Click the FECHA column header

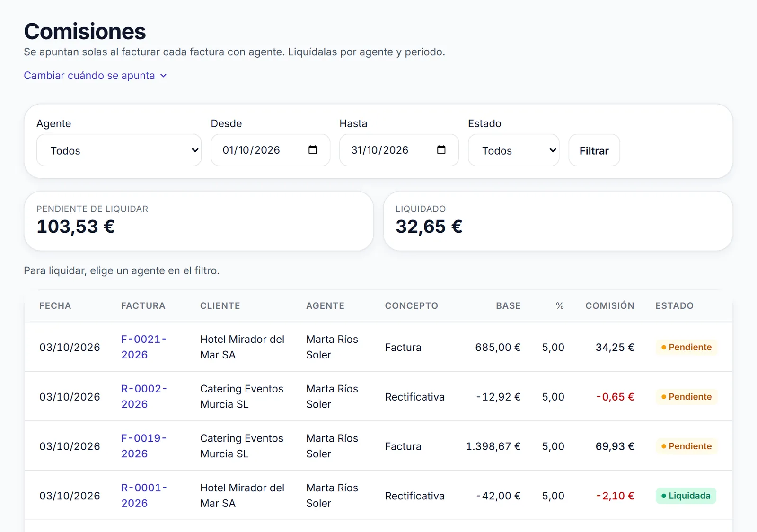pos(55,306)
